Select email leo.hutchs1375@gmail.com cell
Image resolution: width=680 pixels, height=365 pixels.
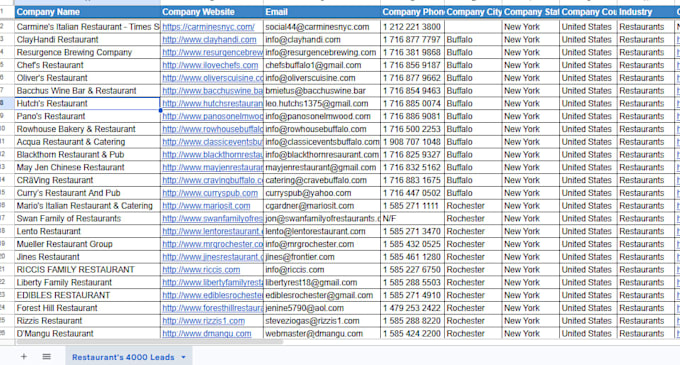click(x=322, y=104)
